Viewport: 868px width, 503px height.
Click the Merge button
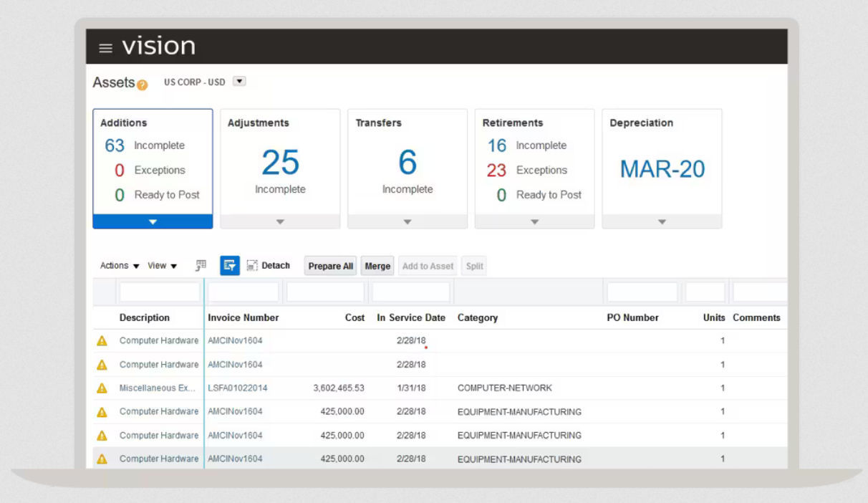(x=377, y=265)
